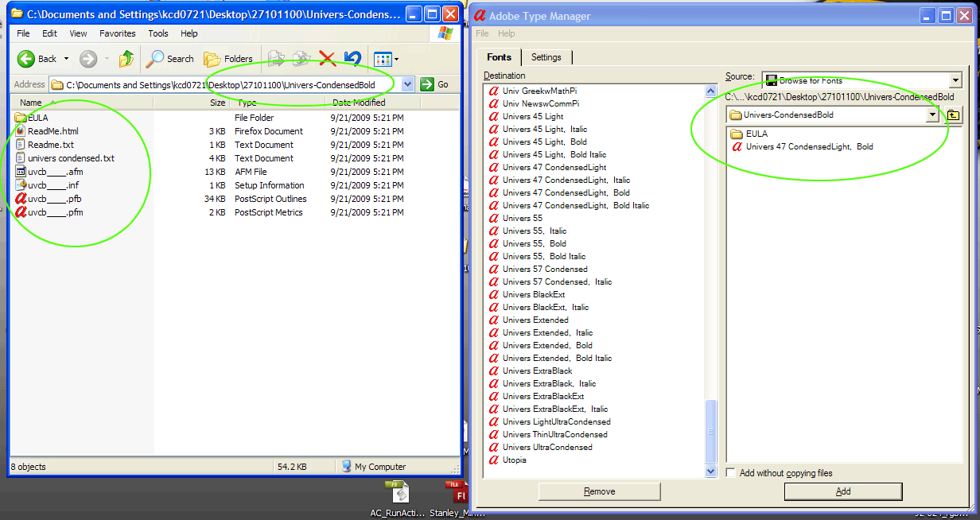Go up one folder level in Explorer toolbar
The height and width of the screenshot is (520, 980).
(126, 58)
